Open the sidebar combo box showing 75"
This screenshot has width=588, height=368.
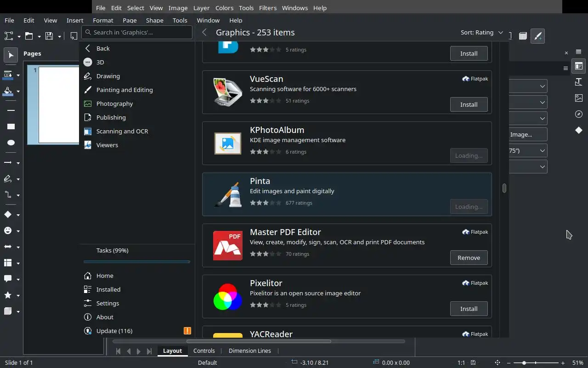[x=528, y=150]
